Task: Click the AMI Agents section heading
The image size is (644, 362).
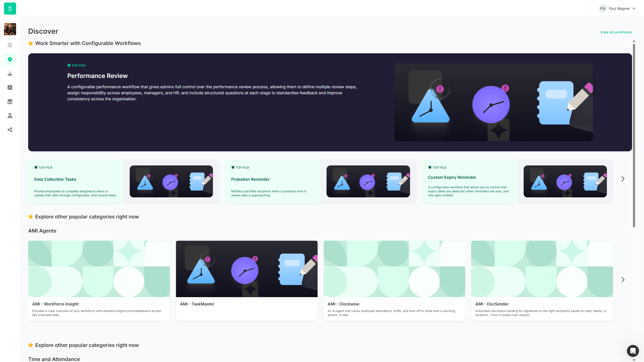Action: (x=42, y=231)
